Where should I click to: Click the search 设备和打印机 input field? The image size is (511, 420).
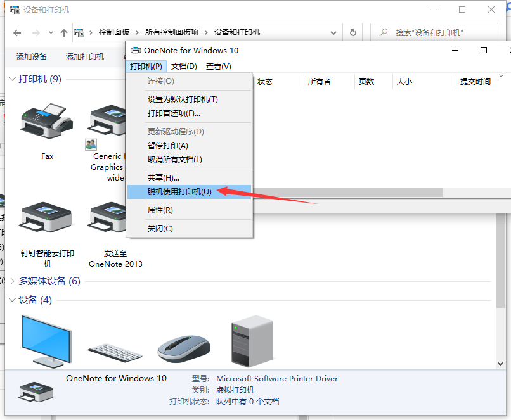coord(434,32)
